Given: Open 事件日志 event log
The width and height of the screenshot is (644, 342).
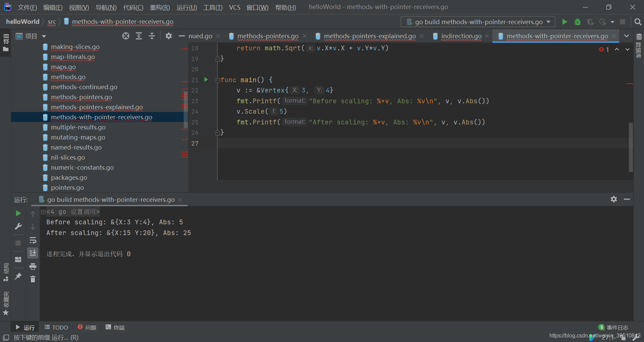Looking at the screenshot, I should coord(613,328).
